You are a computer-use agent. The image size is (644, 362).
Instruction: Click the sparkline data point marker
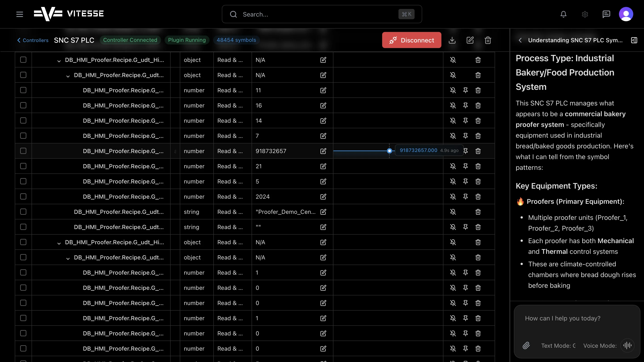coord(389,151)
